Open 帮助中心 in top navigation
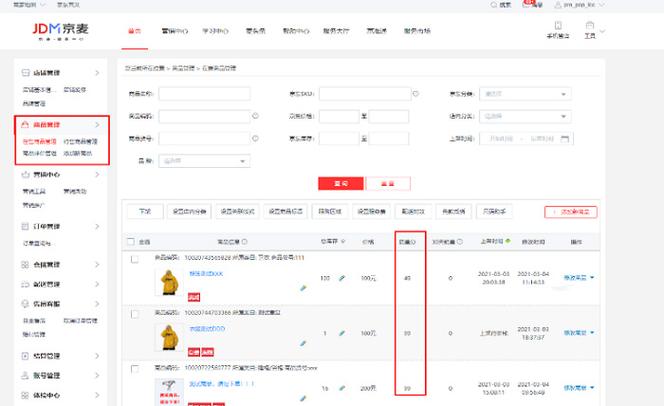664x406 pixels. [x=296, y=31]
